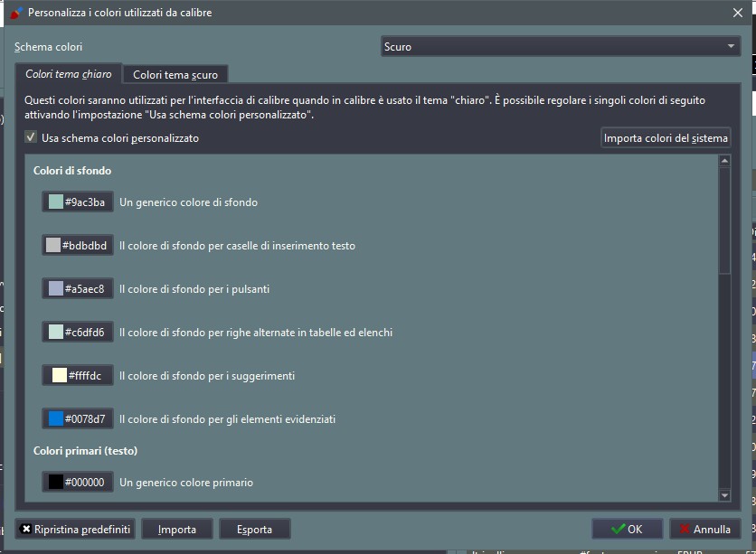Pick the #9ac3ba generic background color swatch

click(78, 202)
